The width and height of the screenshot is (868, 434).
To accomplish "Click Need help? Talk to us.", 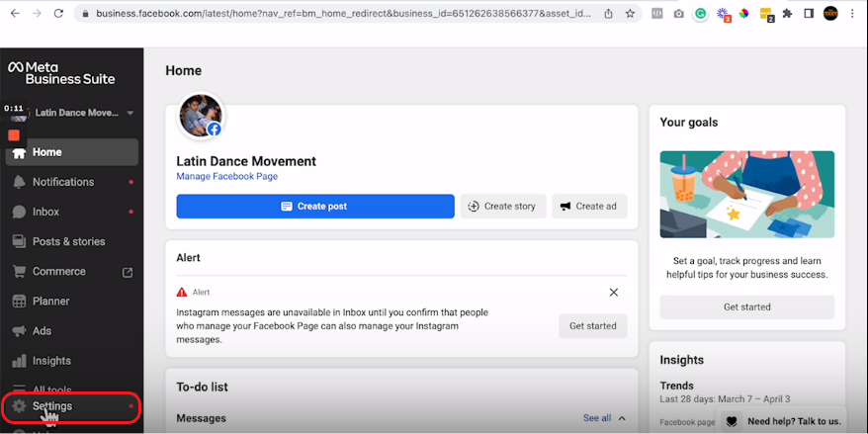I will point(781,421).
